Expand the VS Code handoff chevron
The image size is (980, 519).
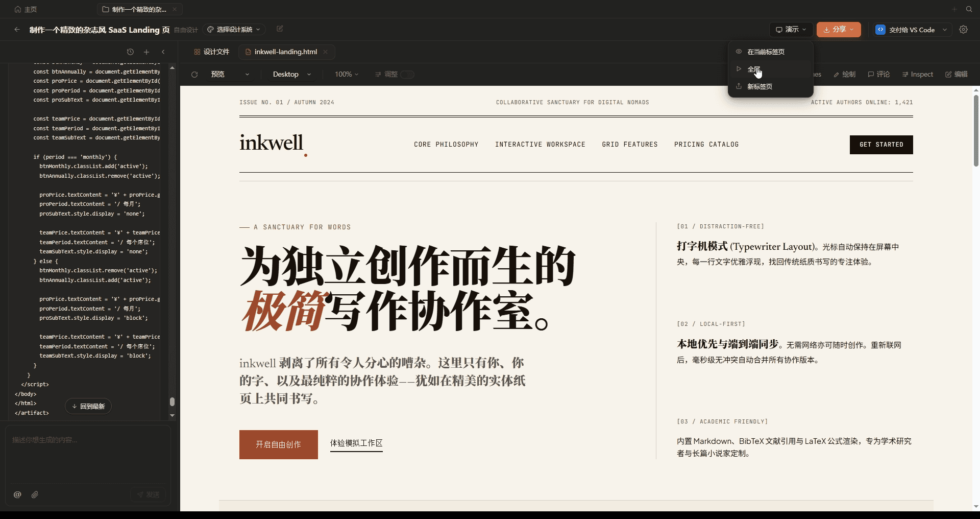click(x=945, y=30)
